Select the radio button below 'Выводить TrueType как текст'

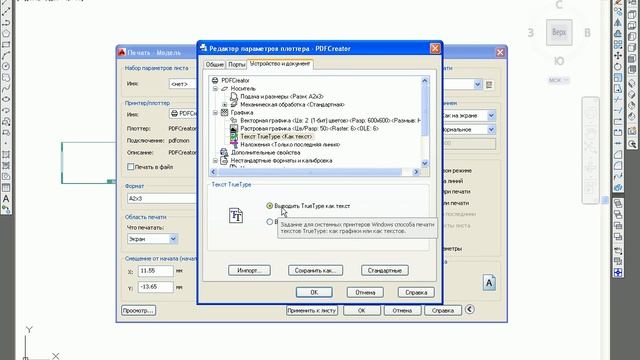269,222
